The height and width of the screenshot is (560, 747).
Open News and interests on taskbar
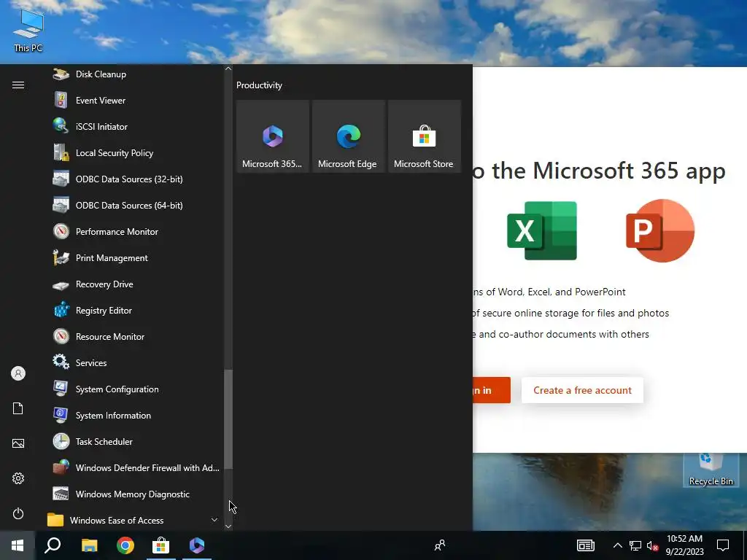(586, 545)
